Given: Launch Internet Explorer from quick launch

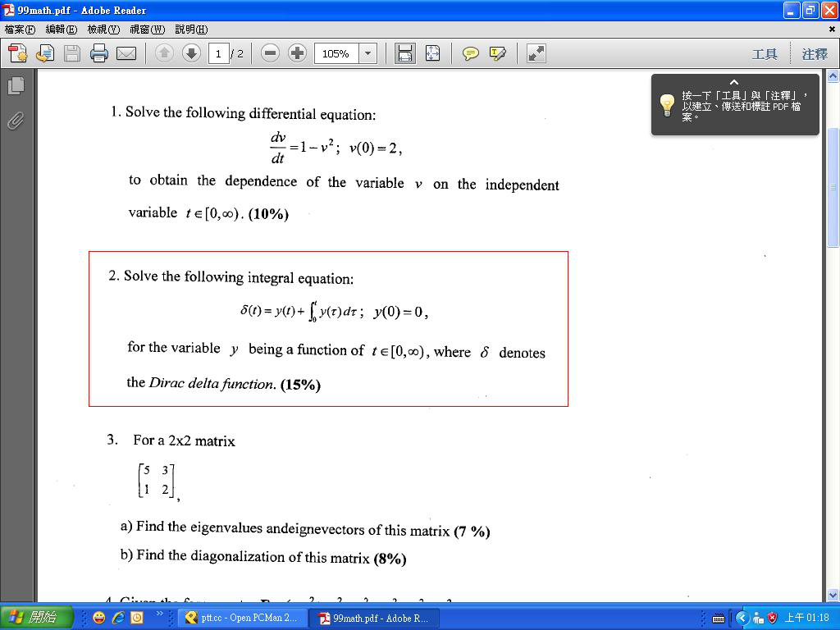Looking at the screenshot, I should click(118, 618).
